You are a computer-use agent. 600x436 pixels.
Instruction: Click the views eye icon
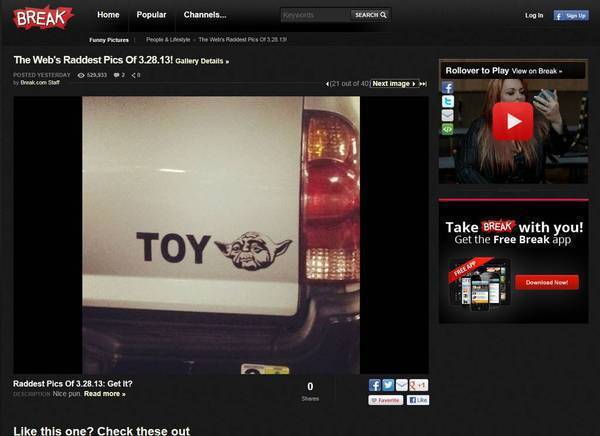[x=81, y=75]
